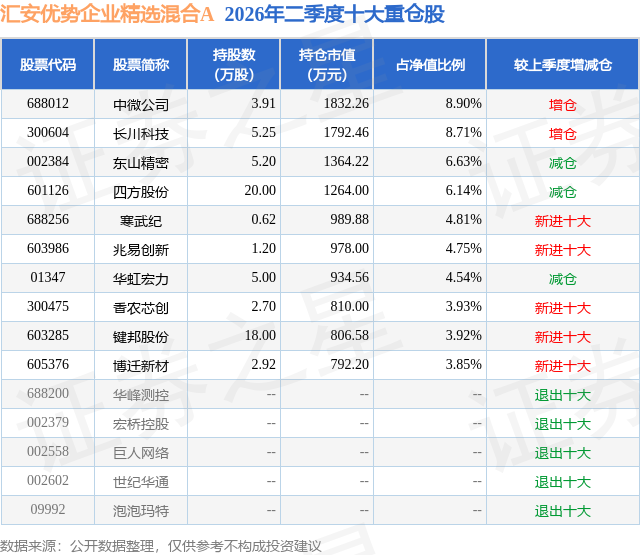Click the 博迁新材 stock name
Screen dimensions: 640x555
[x=141, y=366]
